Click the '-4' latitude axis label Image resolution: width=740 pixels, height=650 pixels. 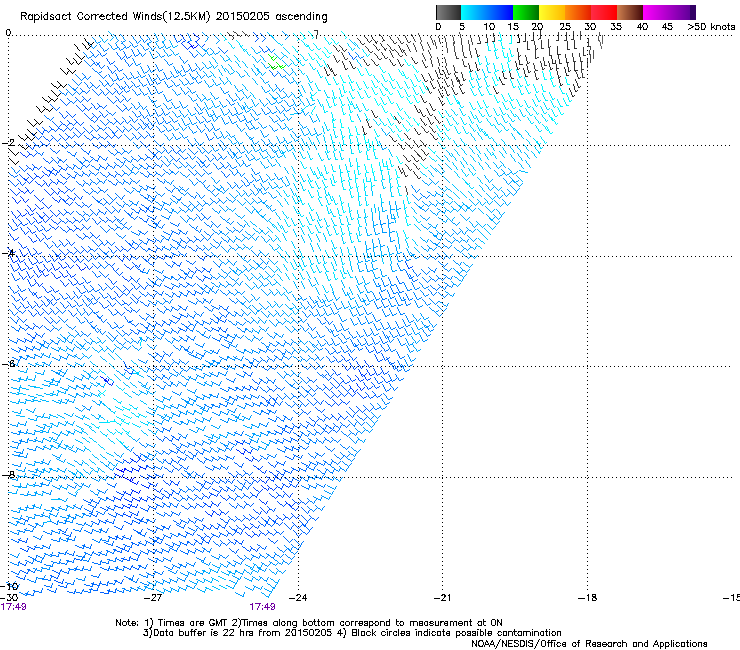(8, 253)
